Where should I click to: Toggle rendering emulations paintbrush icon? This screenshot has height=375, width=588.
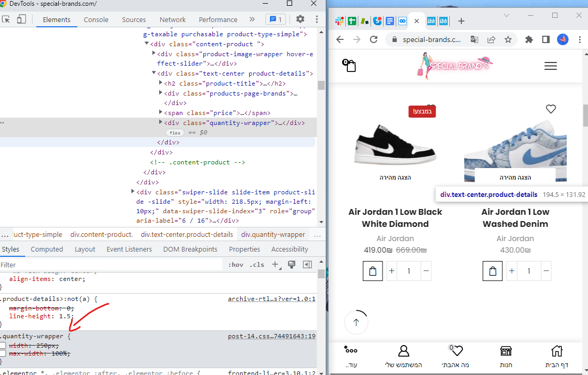coord(292,265)
